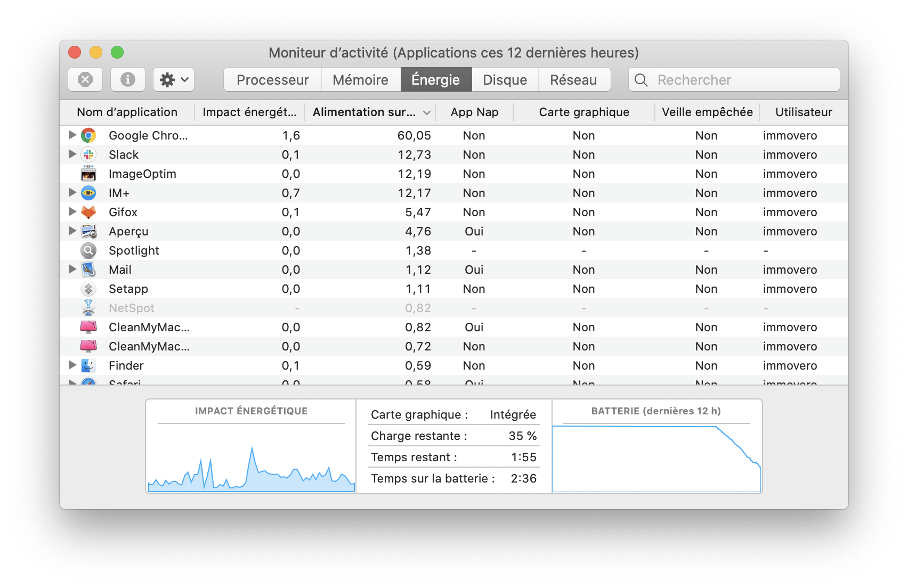Expand the Slack row
The width and height of the screenshot is (908, 588).
click(72, 154)
